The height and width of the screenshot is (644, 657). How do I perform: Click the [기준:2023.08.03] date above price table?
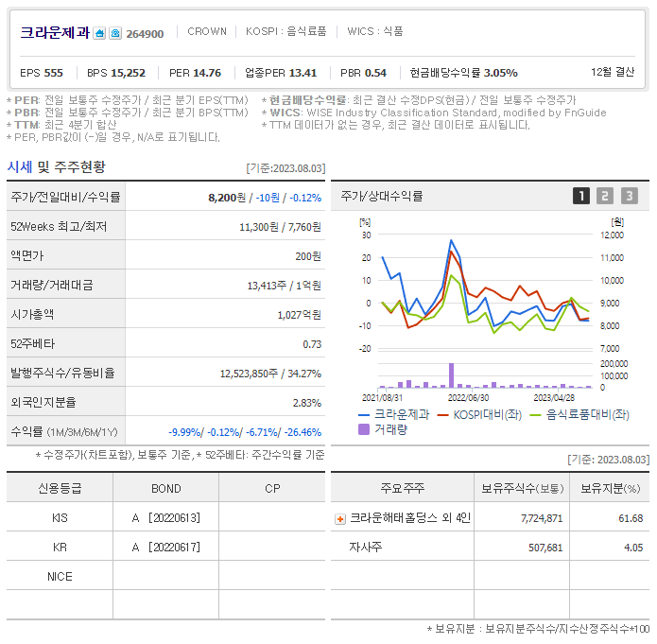coord(285,168)
